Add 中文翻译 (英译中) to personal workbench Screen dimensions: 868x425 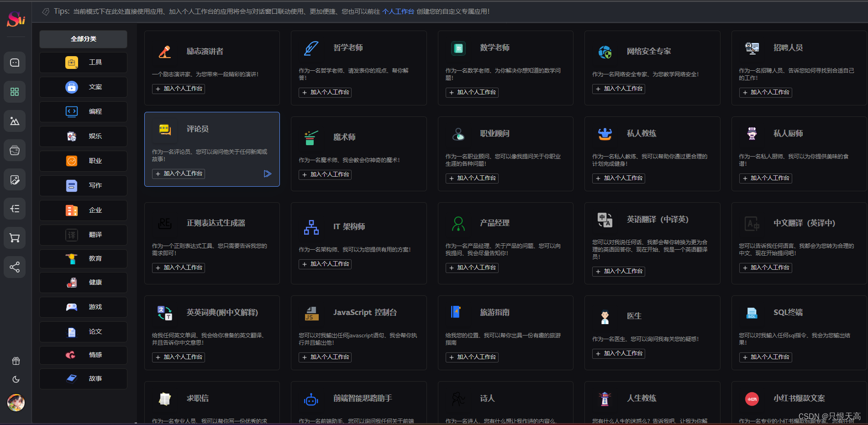tap(765, 268)
